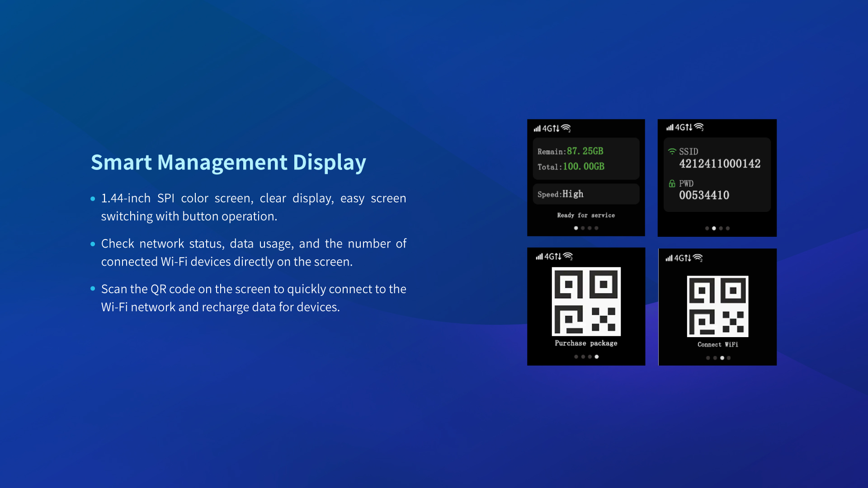Screen dimensions: 868x488
Task: Click the active second page dot on SSID screen
Action: pos(714,229)
